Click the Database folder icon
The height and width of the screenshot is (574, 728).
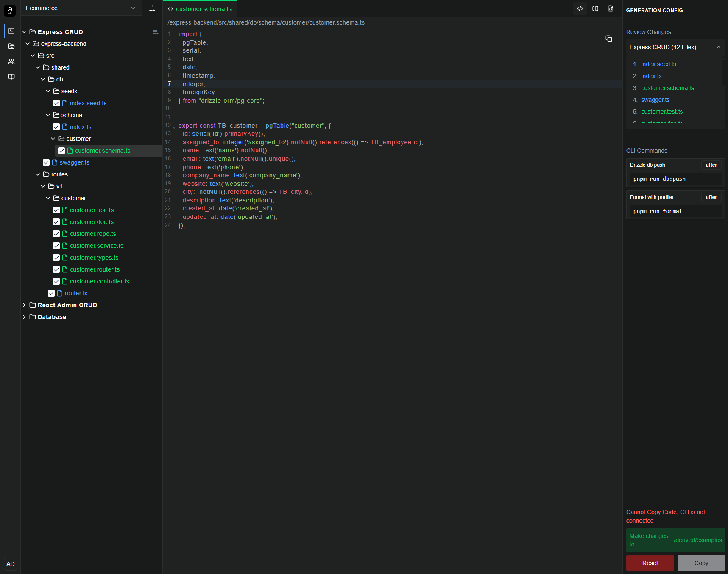[33, 317]
